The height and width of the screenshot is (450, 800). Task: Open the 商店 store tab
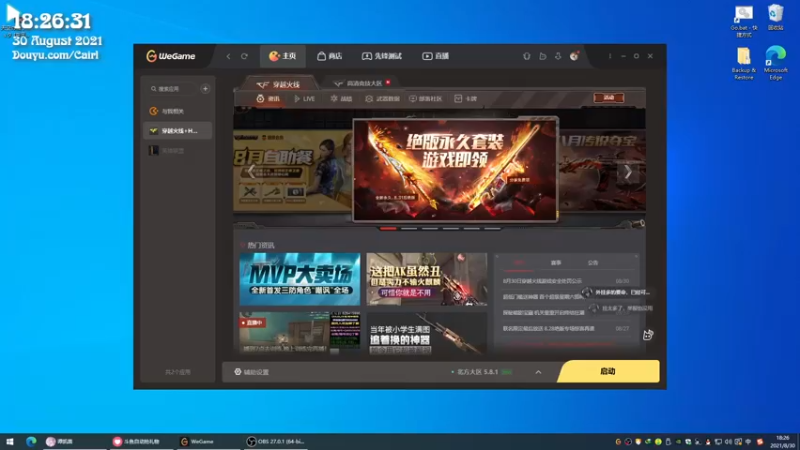(330, 56)
